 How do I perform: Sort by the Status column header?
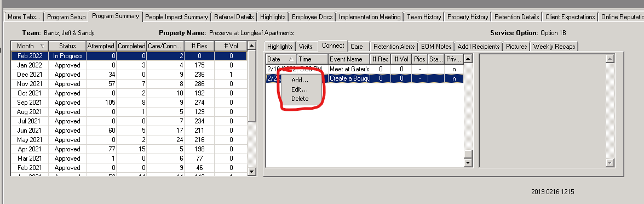(x=67, y=46)
